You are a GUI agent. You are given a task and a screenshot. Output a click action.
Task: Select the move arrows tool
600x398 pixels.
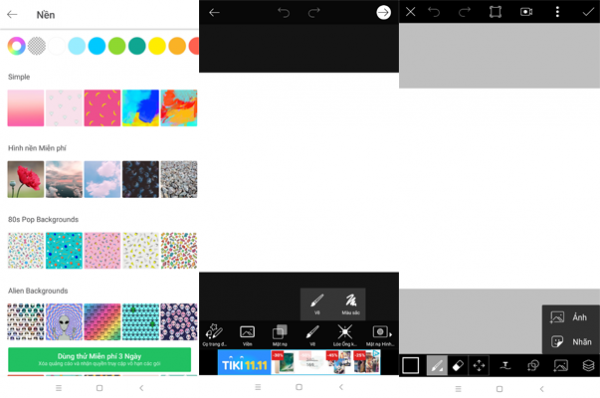coord(479,365)
